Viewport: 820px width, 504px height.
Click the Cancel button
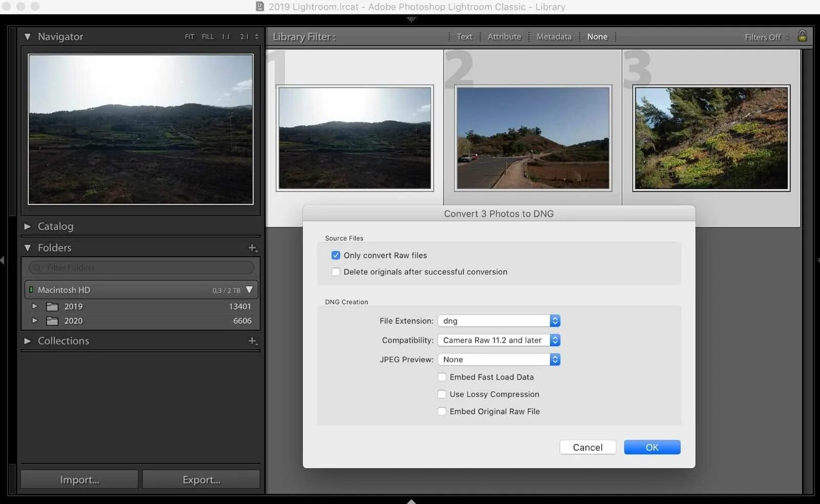click(x=588, y=447)
